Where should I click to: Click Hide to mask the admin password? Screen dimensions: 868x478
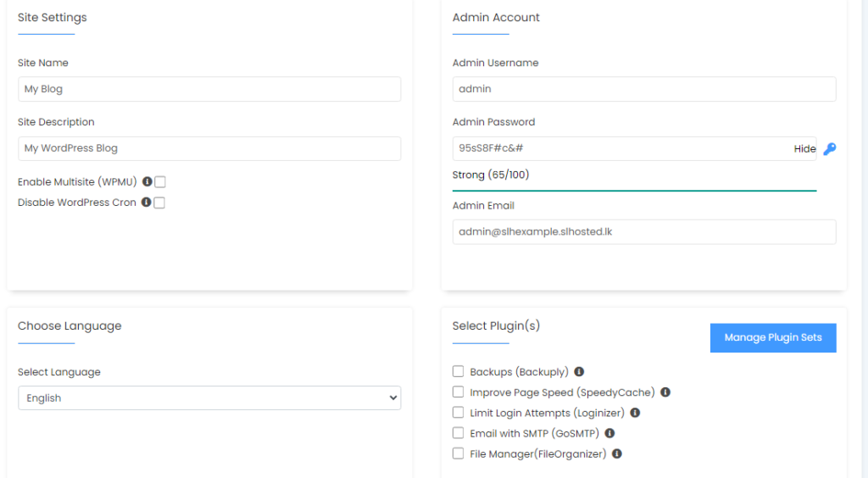[x=804, y=149]
